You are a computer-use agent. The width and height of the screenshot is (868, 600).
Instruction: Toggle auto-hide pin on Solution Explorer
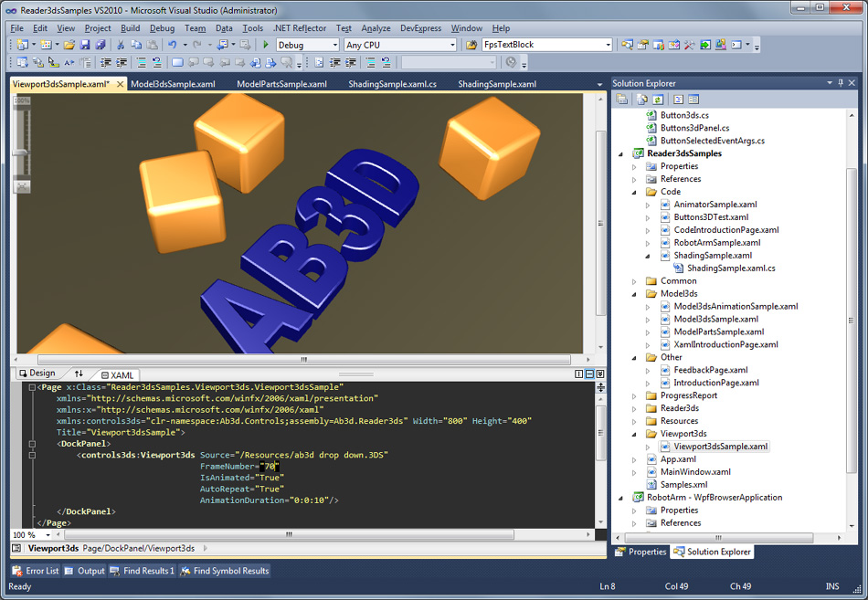click(841, 83)
